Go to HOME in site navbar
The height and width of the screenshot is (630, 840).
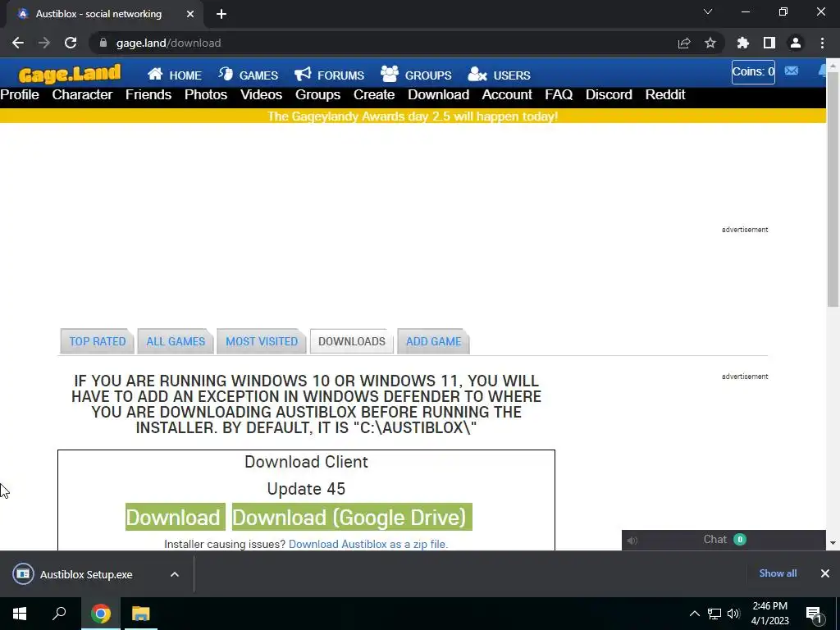pyautogui.click(x=175, y=75)
